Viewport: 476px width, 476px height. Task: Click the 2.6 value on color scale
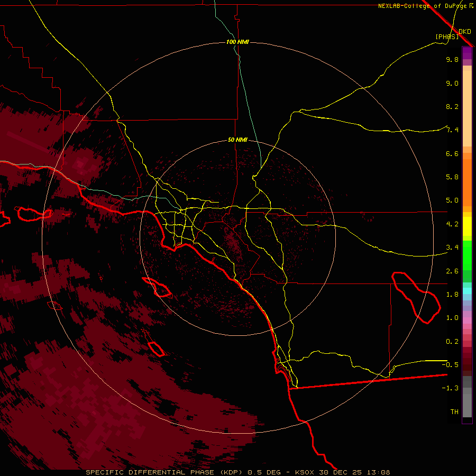[x=452, y=271]
